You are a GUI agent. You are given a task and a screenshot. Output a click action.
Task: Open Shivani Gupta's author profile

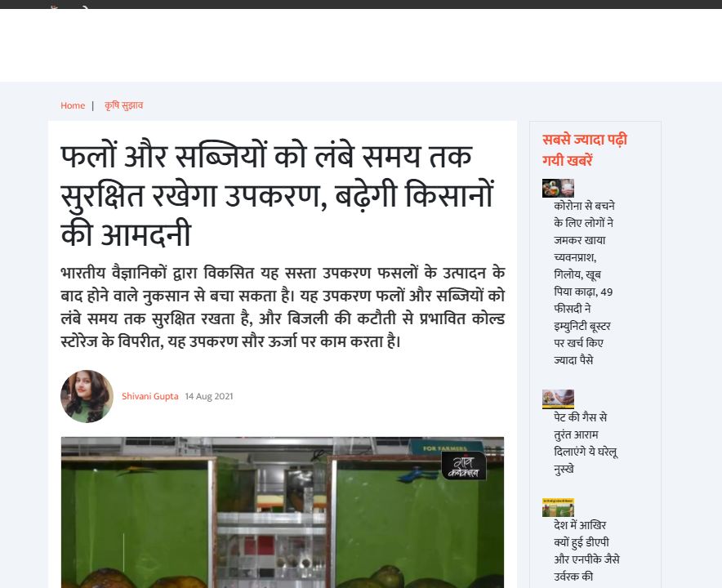click(x=150, y=396)
